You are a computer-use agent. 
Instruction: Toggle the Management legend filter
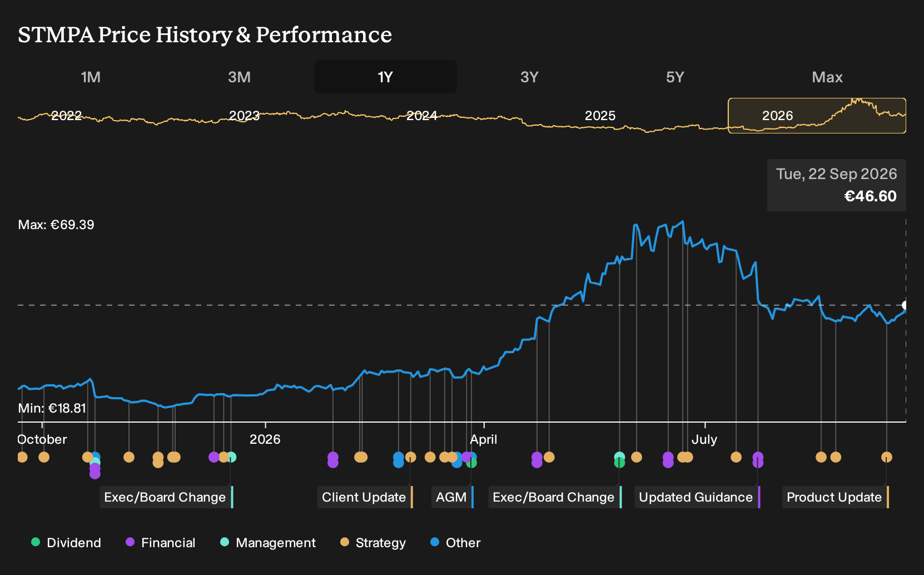[268, 543]
